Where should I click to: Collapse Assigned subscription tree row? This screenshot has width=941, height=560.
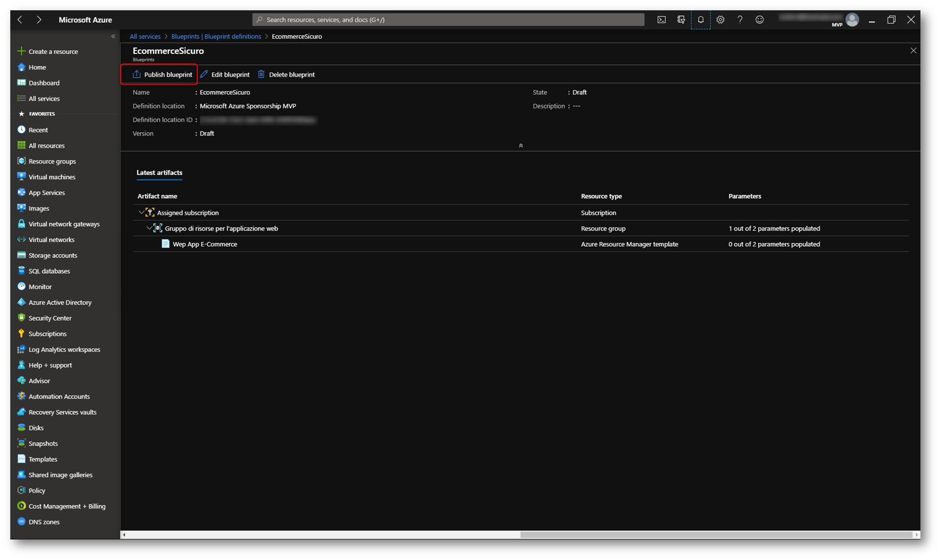141,212
